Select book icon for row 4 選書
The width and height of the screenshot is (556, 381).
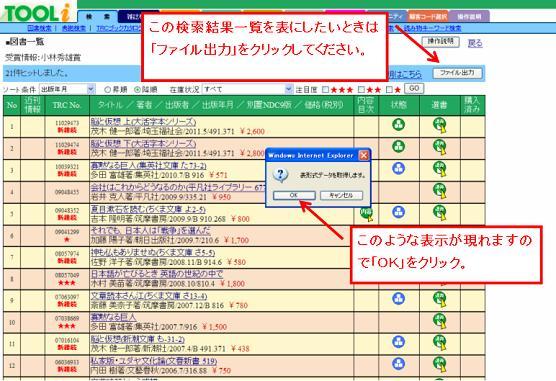point(440,191)
